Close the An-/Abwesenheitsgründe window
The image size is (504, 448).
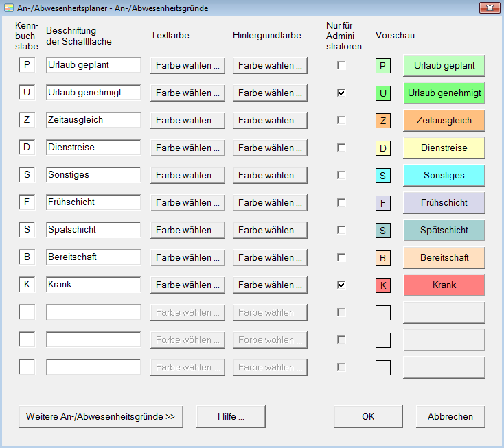pos(490,8)
